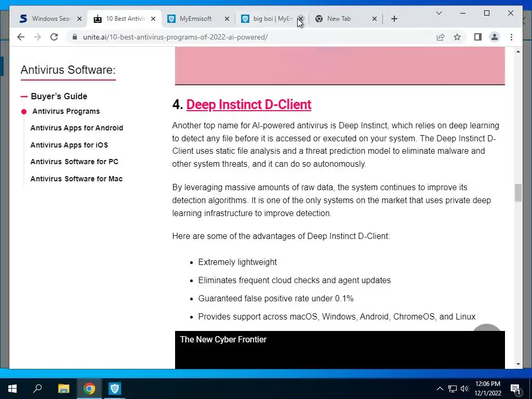The width and height of the screenshot is (532, 399).
Task: Open taskbar search magnifier
Action: pyautogui.click(x=37, y=389)
